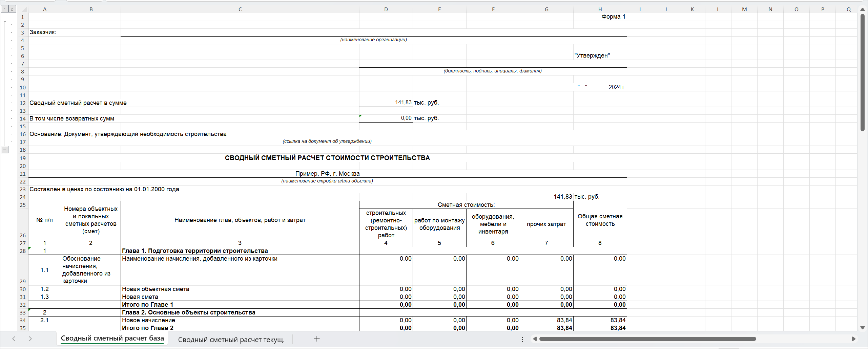Click the vertical scrollbar's up arrow

click(x=863, y=9)
